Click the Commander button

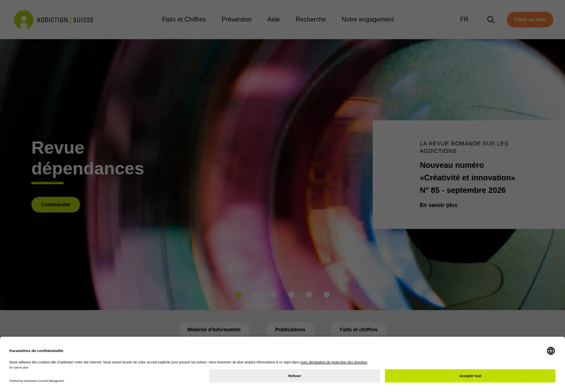(x=56, y=205)
